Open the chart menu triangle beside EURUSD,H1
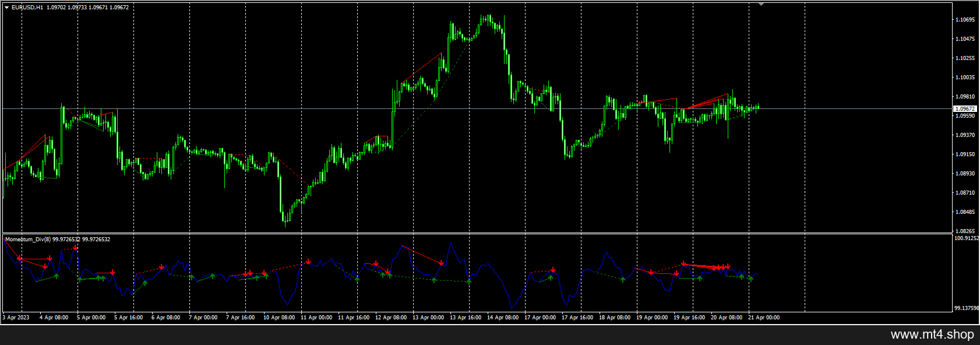Viewport: 980px width, 345px height. pos(6,8)
